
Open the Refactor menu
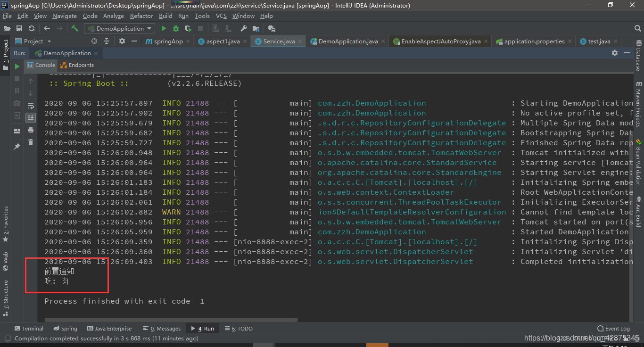click(x=141, y=16)
